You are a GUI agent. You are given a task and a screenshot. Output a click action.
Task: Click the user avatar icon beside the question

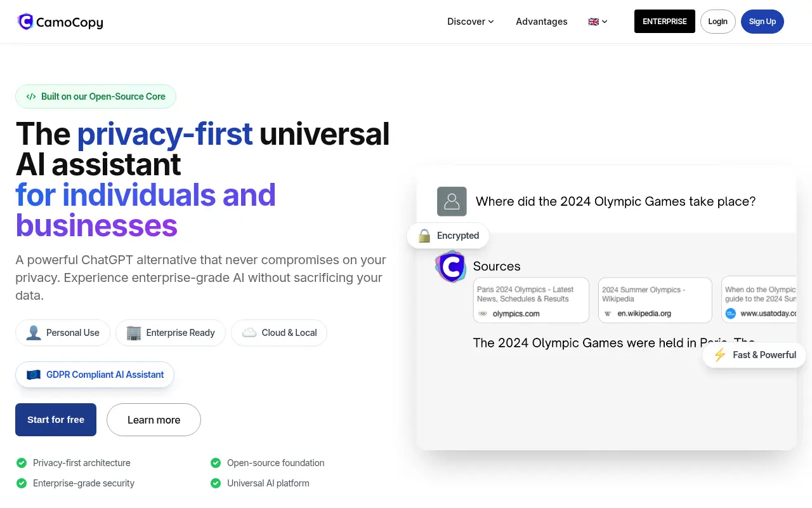(452, 201)
